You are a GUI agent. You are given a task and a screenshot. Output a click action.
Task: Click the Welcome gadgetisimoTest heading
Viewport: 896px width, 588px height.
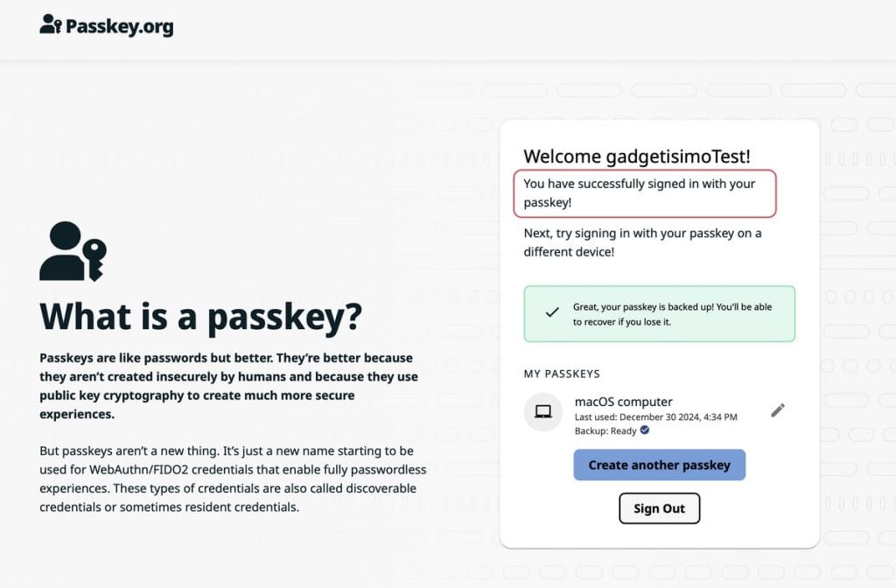pyautogui.click(x=637, y=156)
